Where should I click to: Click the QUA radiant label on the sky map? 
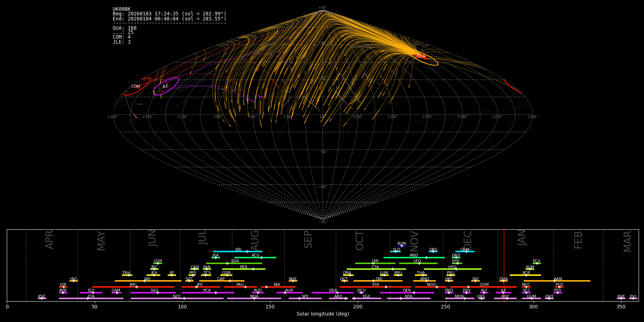pyautogui.click(x=421, y=56)
